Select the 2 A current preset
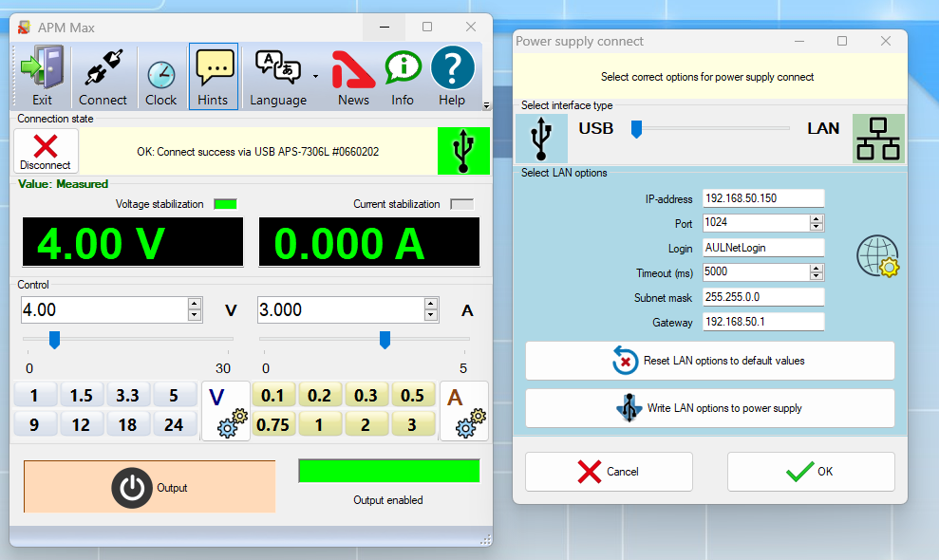The image size is (939, 560). (366, 424)
